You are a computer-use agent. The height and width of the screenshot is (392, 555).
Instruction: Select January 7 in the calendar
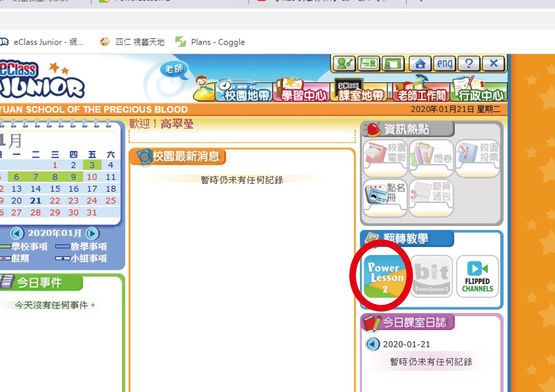pos(35,177)
